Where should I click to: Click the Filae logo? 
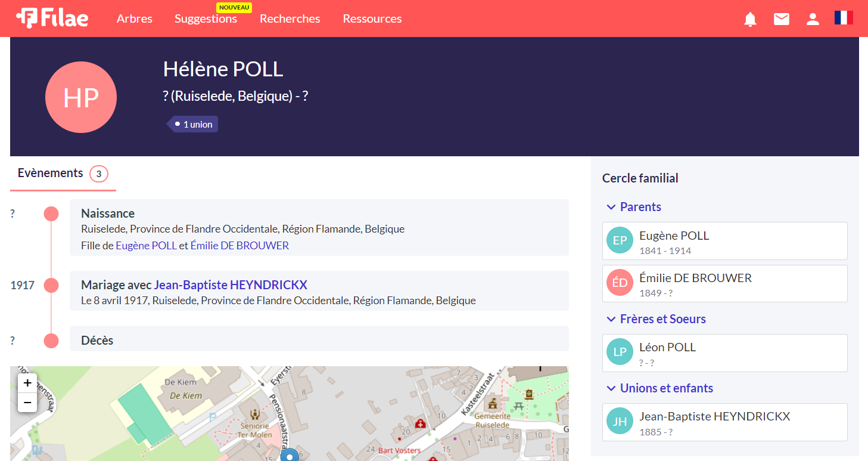[52, 18]
